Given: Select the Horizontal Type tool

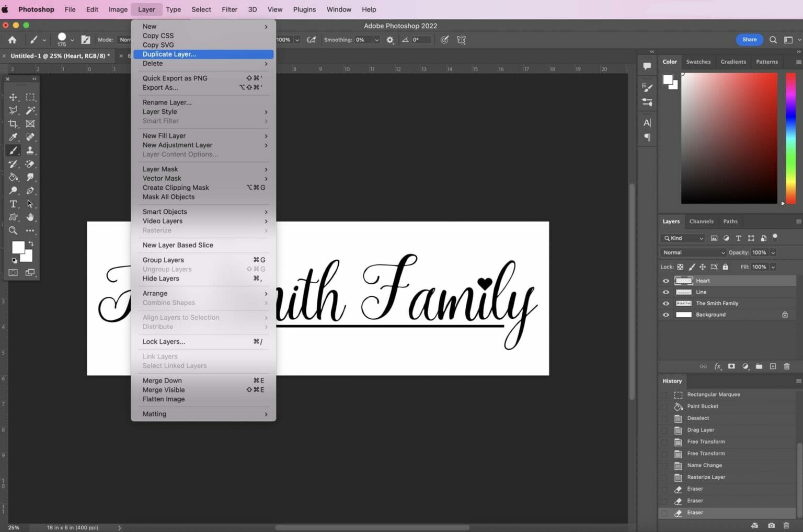Looking at the screenshot, I should (x=13, y=204).
